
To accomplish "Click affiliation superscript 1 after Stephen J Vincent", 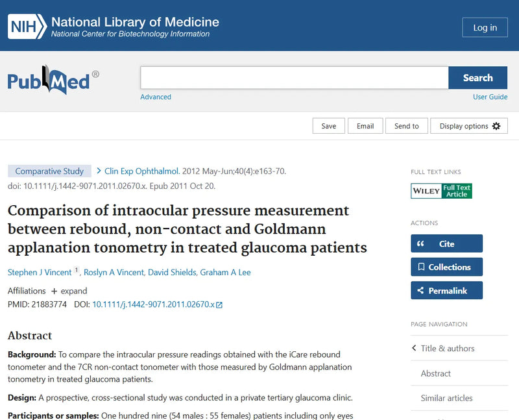I will click(x=77, y=270).
